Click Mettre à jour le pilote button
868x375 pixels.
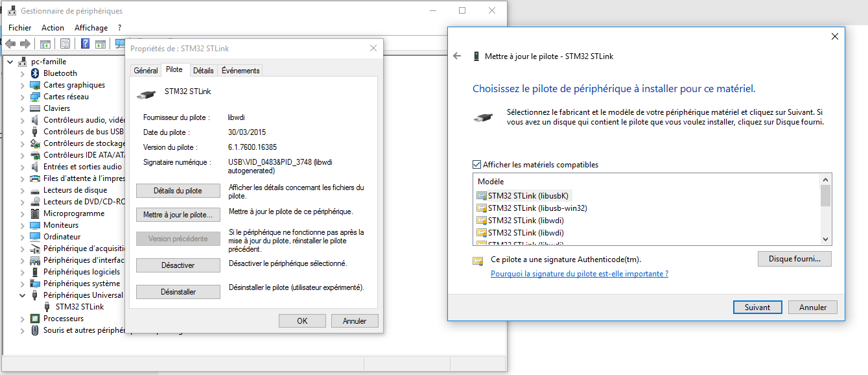coord(178,215)
